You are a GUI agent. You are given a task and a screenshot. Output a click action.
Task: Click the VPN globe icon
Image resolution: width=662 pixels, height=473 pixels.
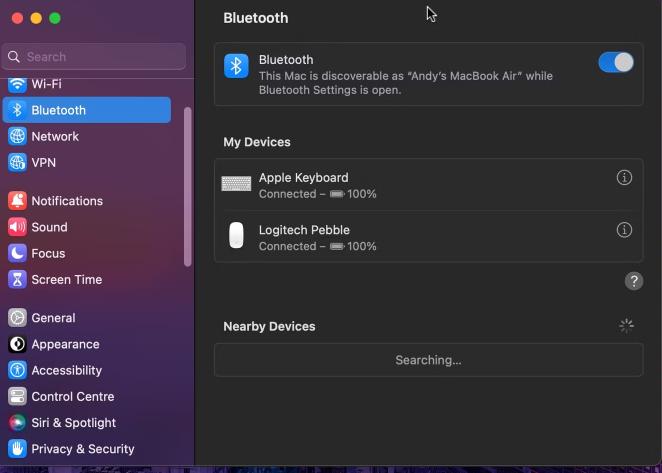point(17,163)
